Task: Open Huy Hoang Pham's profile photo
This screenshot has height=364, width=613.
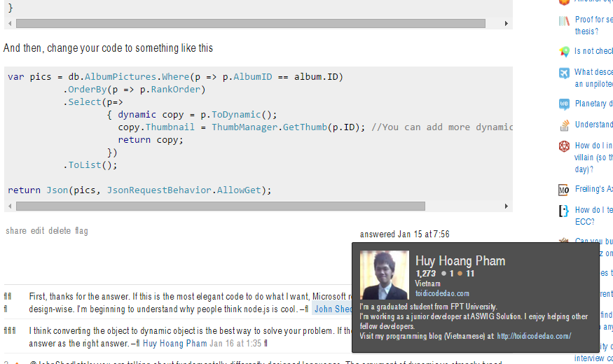Action: pos(384,275)
